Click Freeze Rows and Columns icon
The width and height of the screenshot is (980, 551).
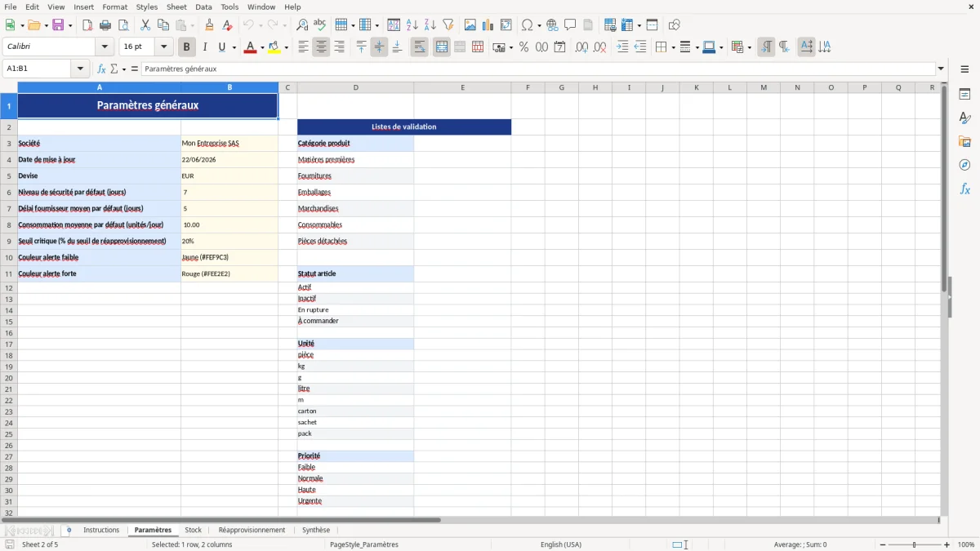pos(626,25)
